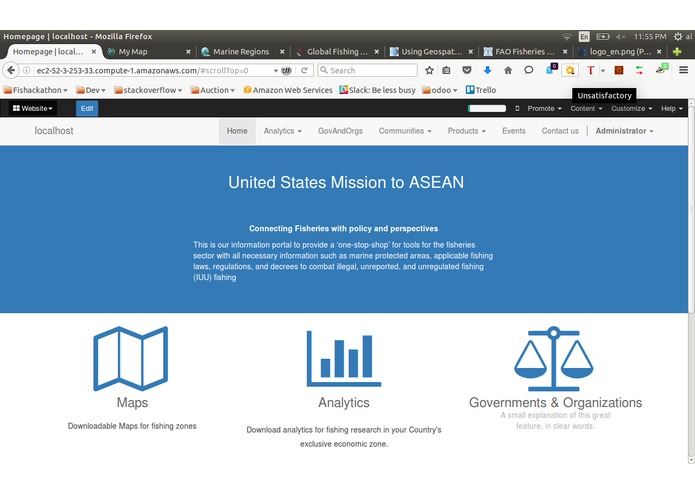Image resolution: width=695 pixels, height=494 pixels.
Task: Open the Website dropdown menu
Action: click(32, 109)
